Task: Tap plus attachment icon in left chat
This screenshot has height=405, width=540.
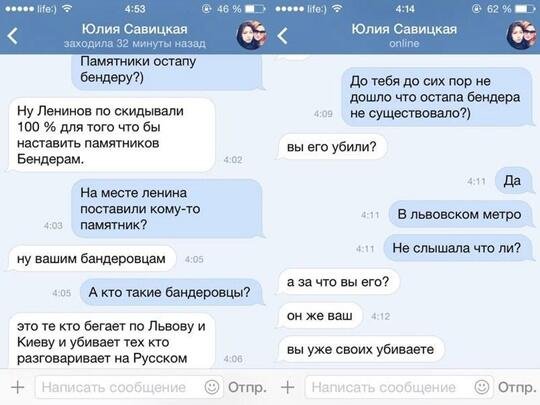Action: coord(17,387)
